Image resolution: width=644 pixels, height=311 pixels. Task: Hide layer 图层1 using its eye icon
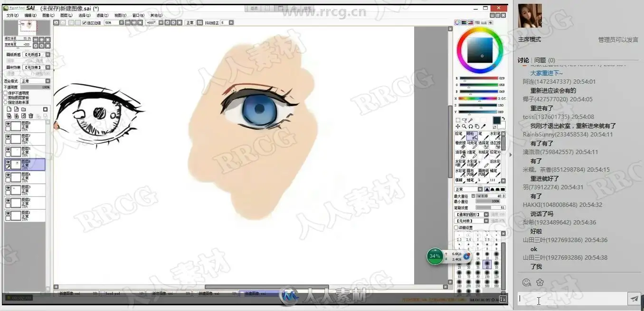(x=8, y=214)
